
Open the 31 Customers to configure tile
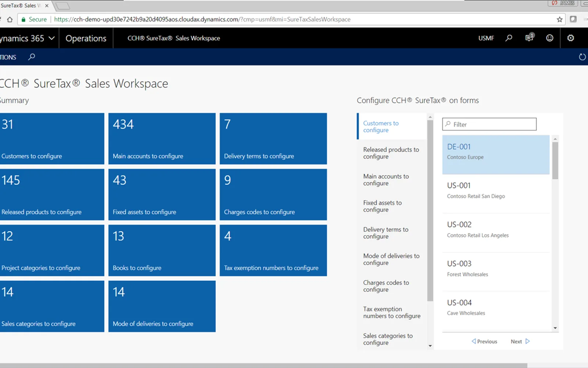point(52,139)
